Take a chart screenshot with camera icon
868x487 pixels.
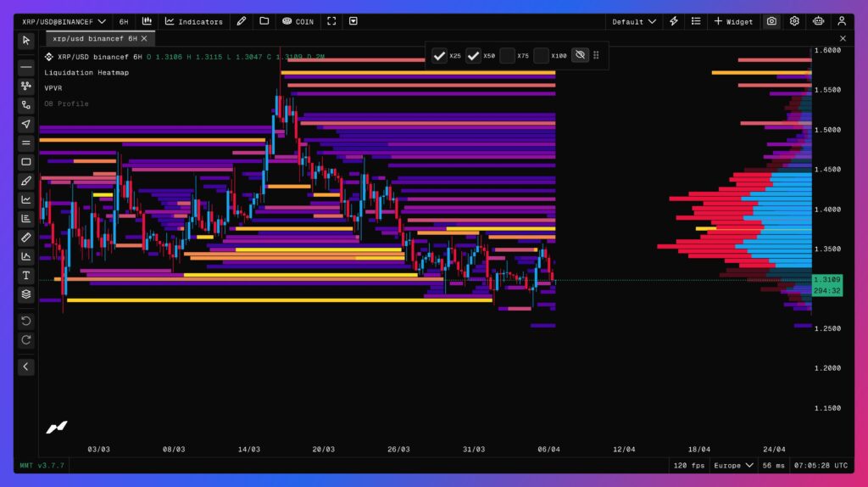(x=771, y=21)
